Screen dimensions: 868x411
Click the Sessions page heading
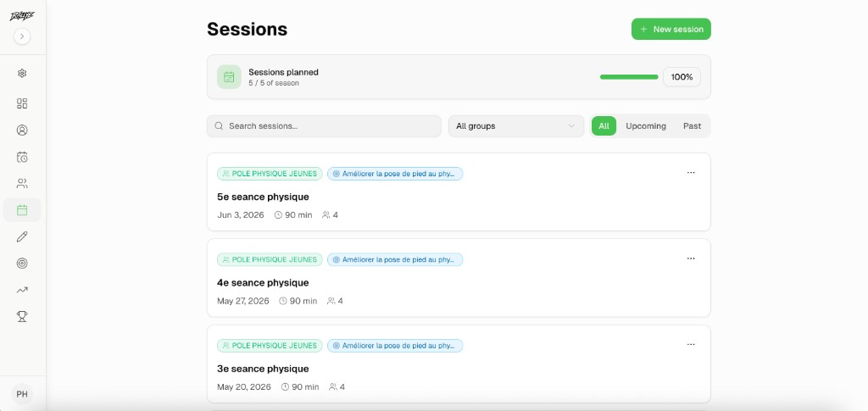[x=247, y=29]
